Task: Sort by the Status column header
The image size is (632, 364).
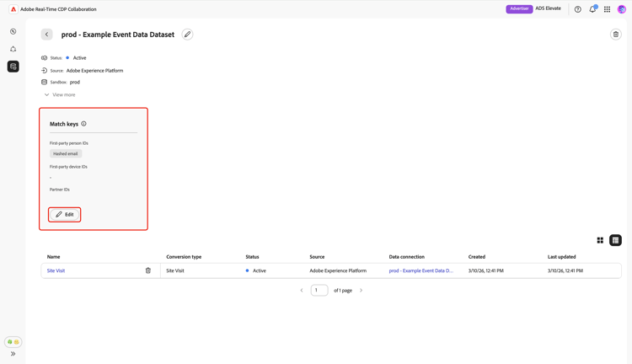Action: 252,257
